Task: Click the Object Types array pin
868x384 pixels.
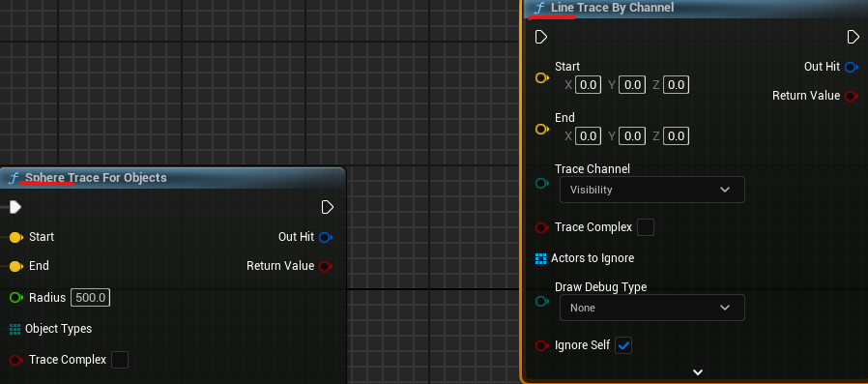Action: (x=14, y=329)
